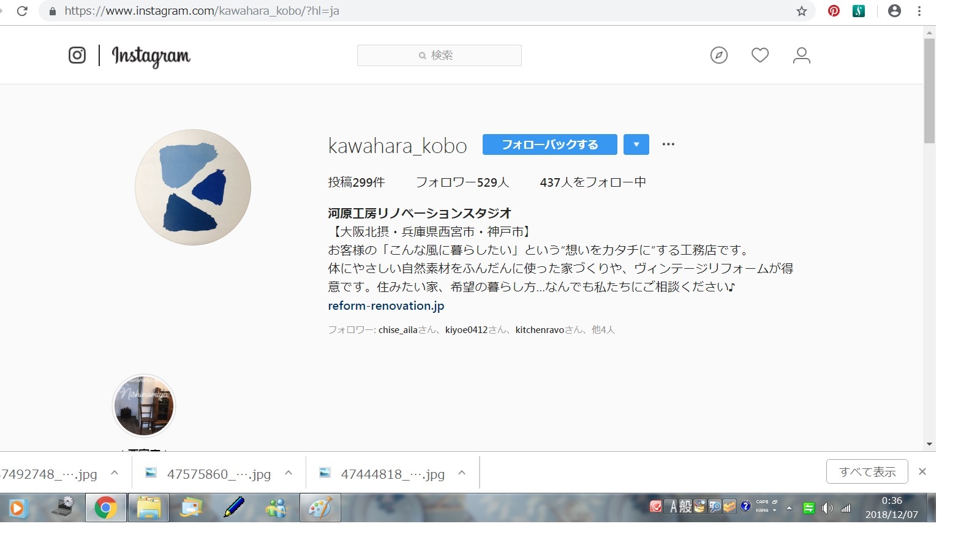This screenshot has height=551, width=980.
Task: View the フォロワー529人 followers list
Action: 462,182
